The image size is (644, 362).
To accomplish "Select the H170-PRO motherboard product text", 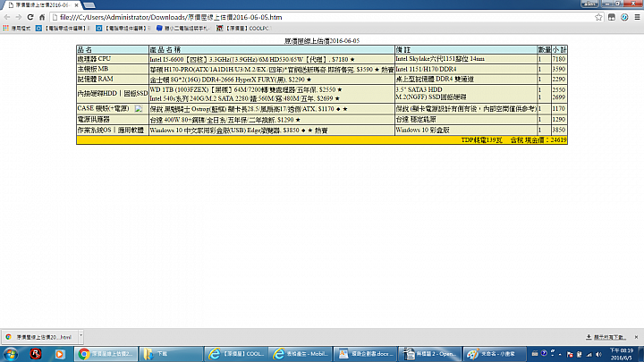I will (x=272, y=70).
